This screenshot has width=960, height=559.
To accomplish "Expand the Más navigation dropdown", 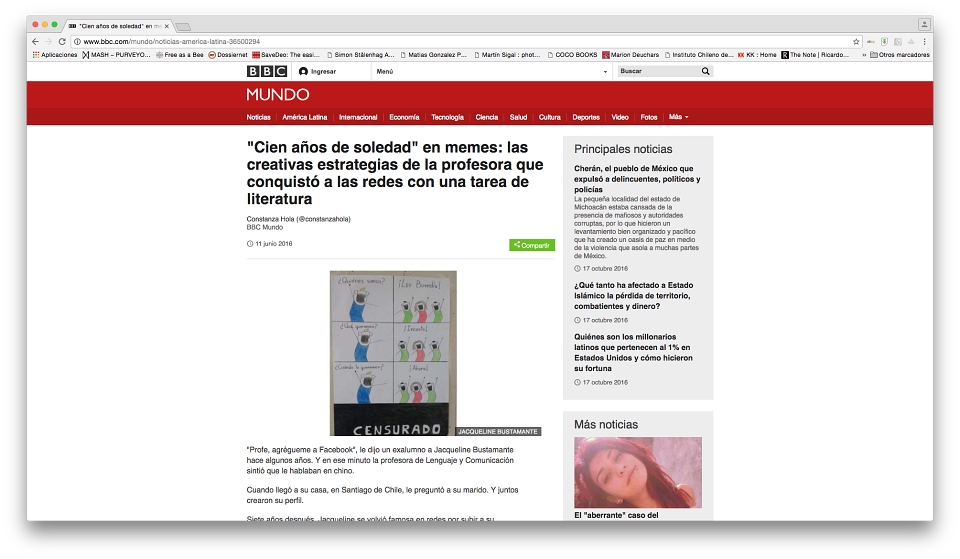I will (x=678, y=117).
